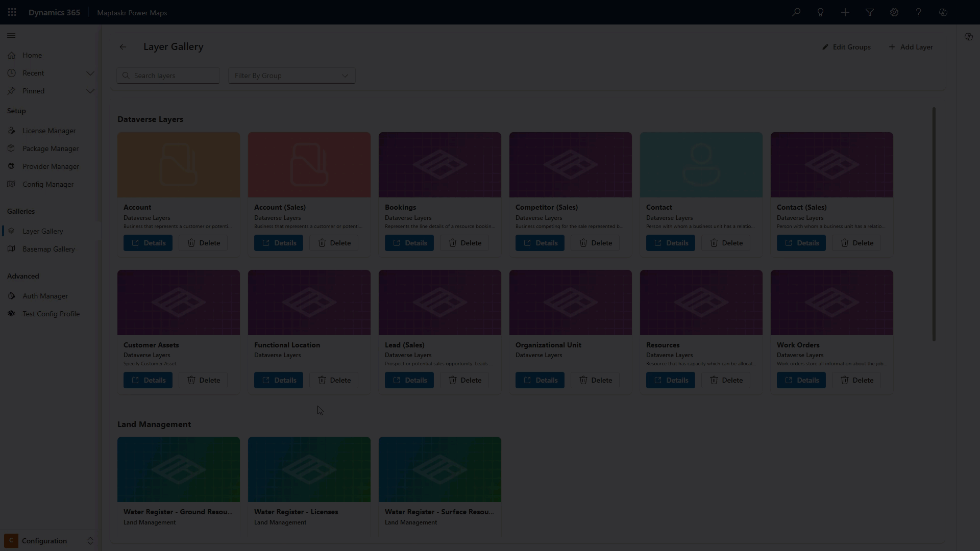The height and width of the screenshot is (551, 980).
Task: Click the search magnifier in top bar
Action: (796, 12)
